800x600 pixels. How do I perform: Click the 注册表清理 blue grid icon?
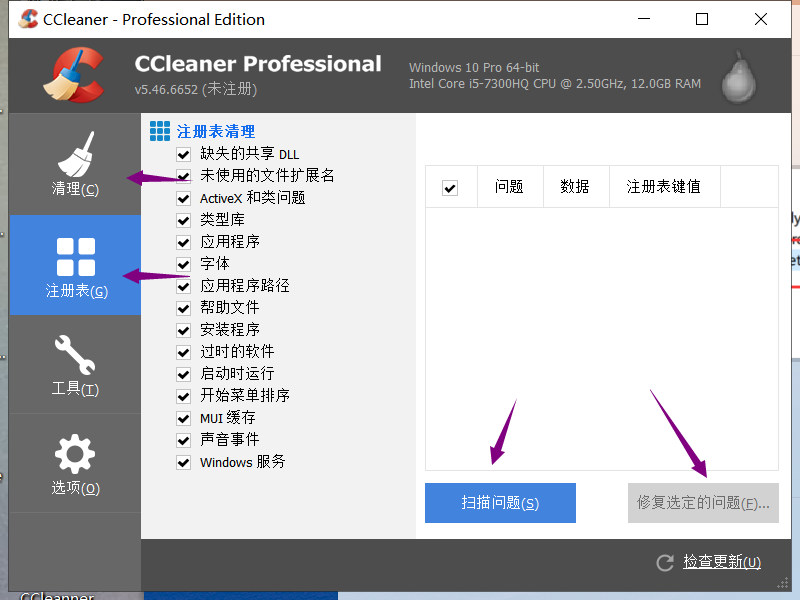pyautogui.click(x=160, y=131)
